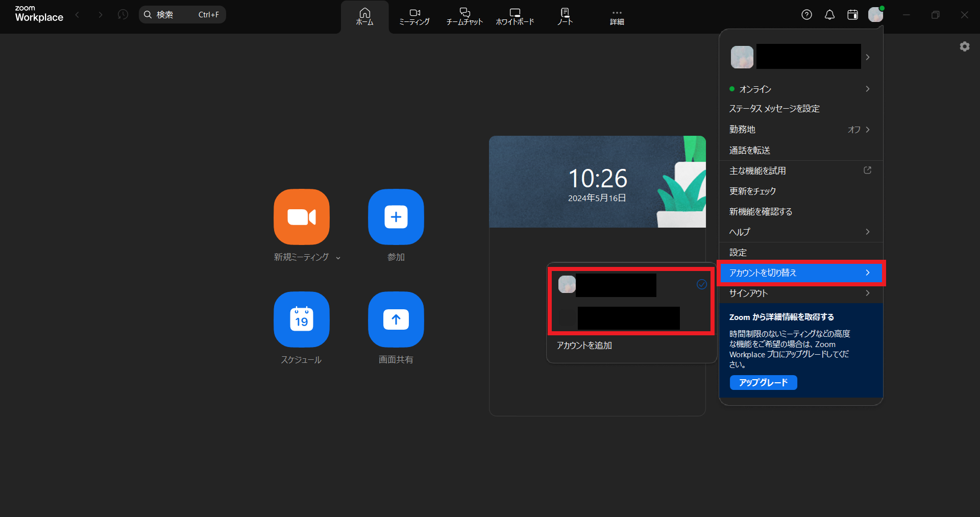Click the Share Screen (画面共有) arrow icon

coord(396,319)
